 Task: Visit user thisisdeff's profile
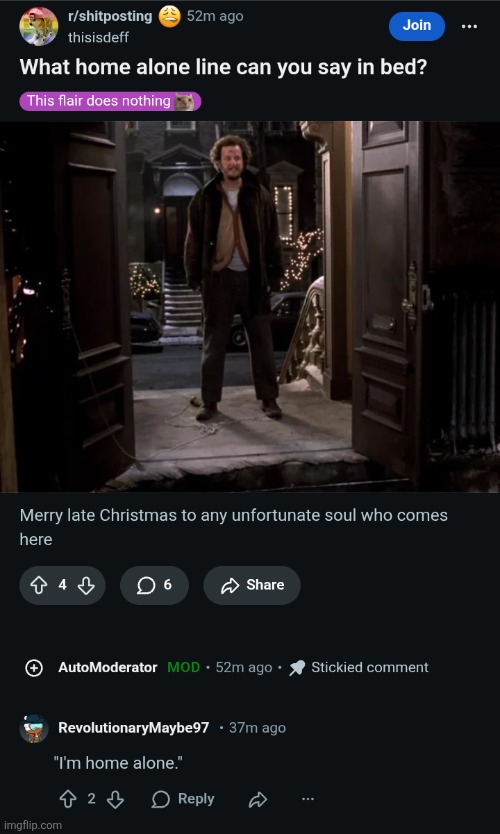click(98, 38)
